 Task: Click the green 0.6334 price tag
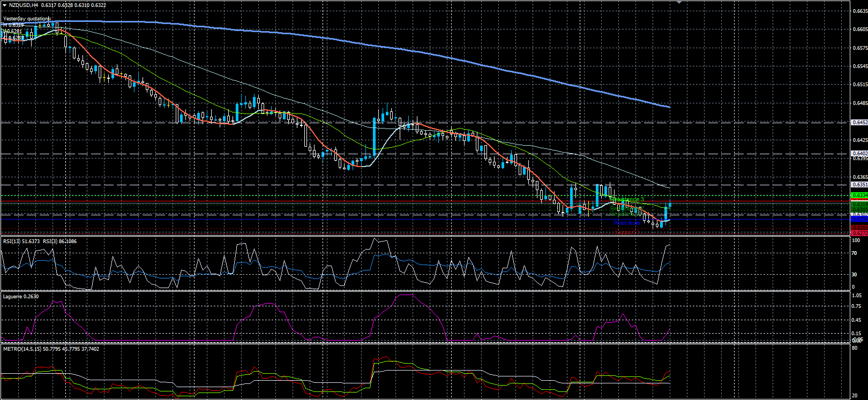point(859,195)
